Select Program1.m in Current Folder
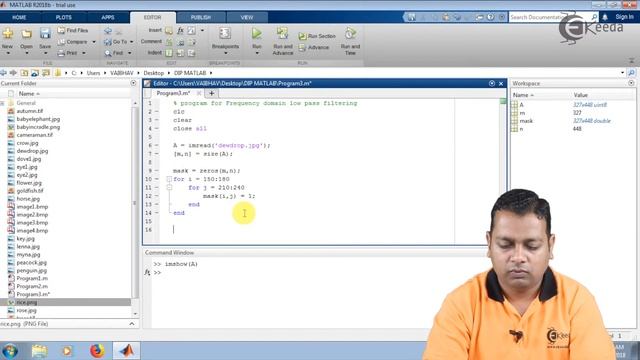This screenshot has height=360, width=640. coord(32,278)
